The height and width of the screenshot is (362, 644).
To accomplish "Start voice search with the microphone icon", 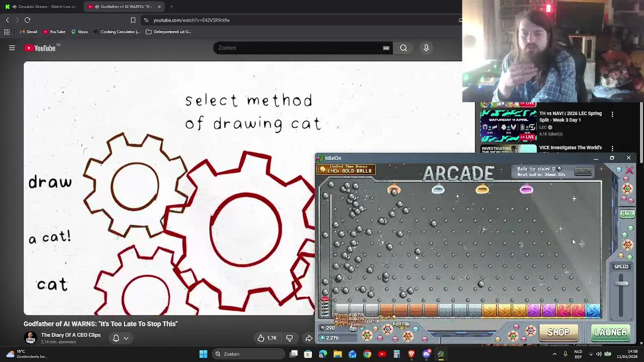I will [x=426, y=48].
